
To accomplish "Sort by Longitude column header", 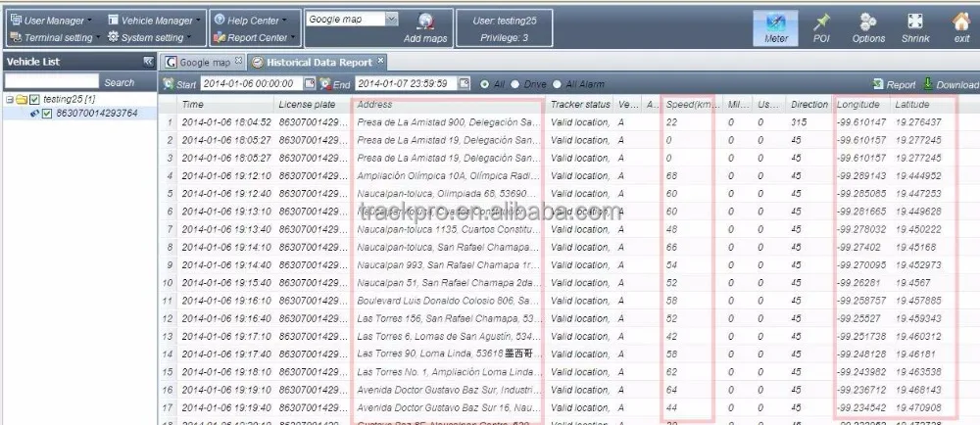I will click(861, 104).
